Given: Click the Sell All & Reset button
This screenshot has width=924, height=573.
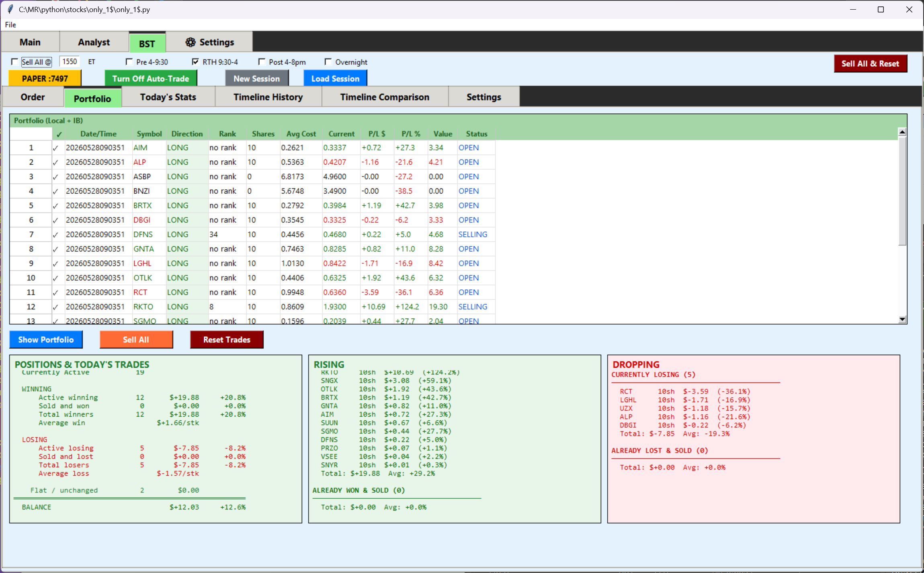Looking at the screenshot, I should pyautogui.click(x=870, y=63).
